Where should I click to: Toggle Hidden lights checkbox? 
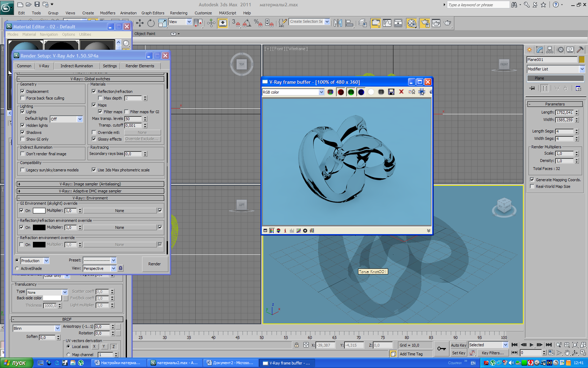(22, 125)
